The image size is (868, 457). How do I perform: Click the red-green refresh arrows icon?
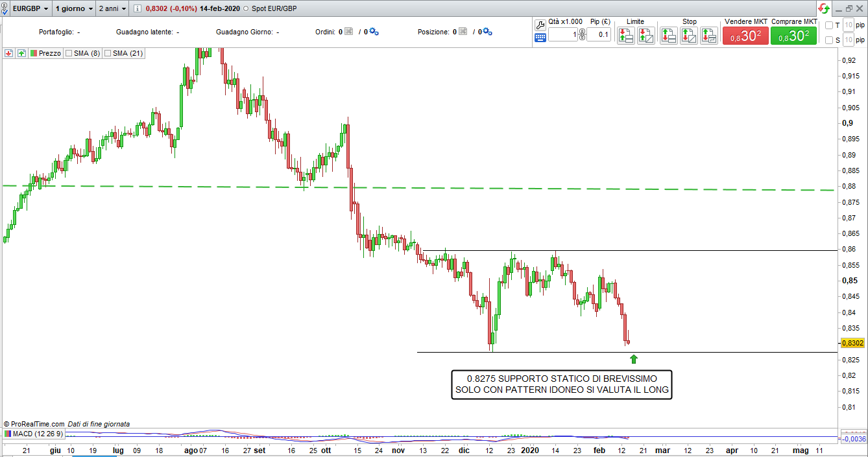tap(823, 8)
